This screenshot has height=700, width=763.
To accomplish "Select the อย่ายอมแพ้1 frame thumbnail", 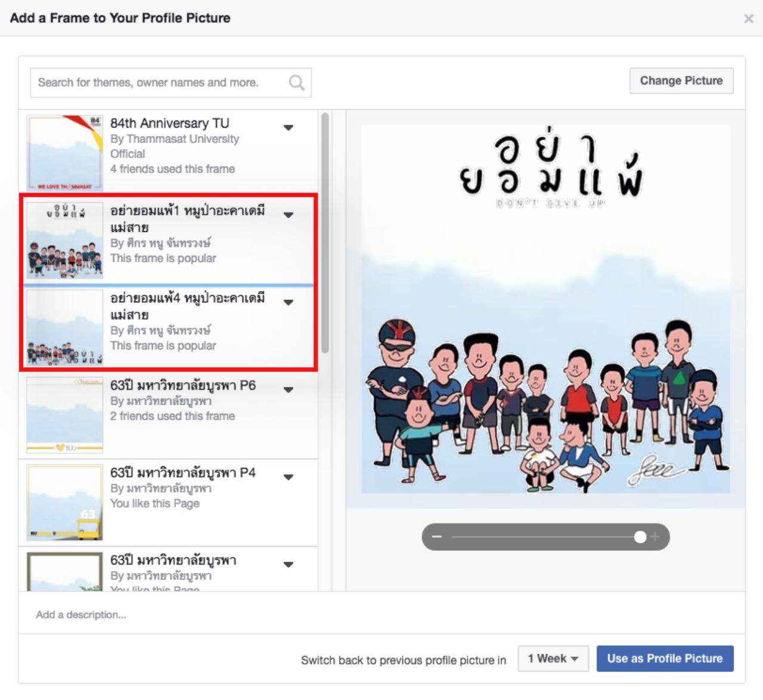I will click(64, 240).
